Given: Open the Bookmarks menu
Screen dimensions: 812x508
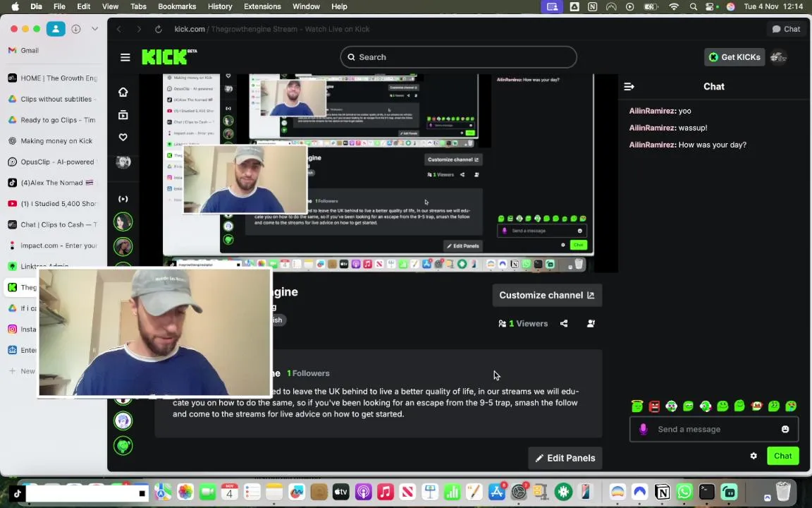Looking at the screenshot, I should (177, 7).
